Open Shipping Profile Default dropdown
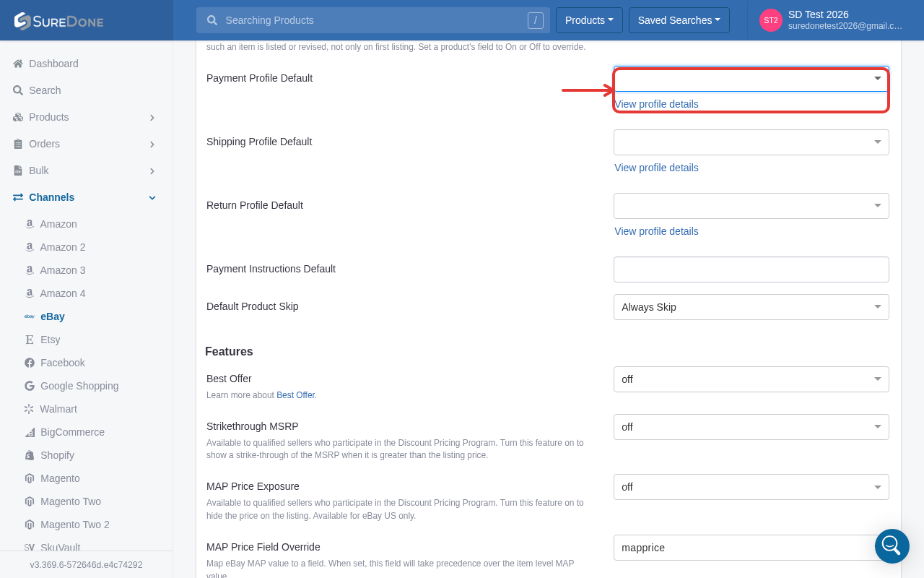 pos(751,142)
